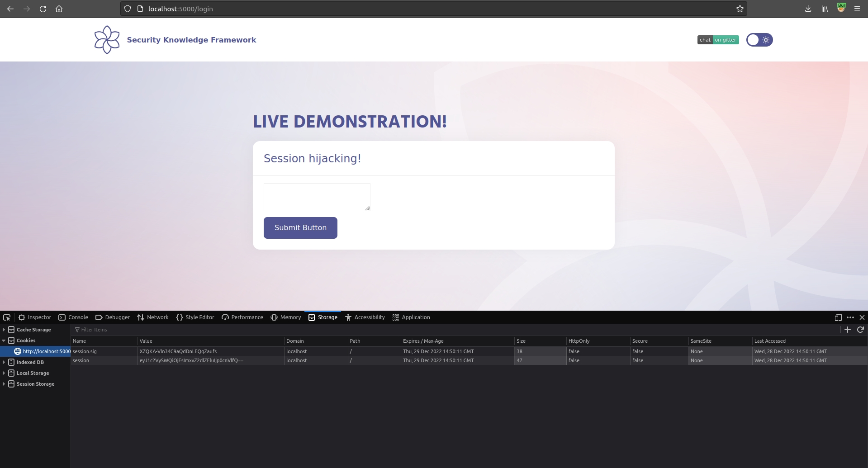Click the responsive design mode icon

point(838,317)
